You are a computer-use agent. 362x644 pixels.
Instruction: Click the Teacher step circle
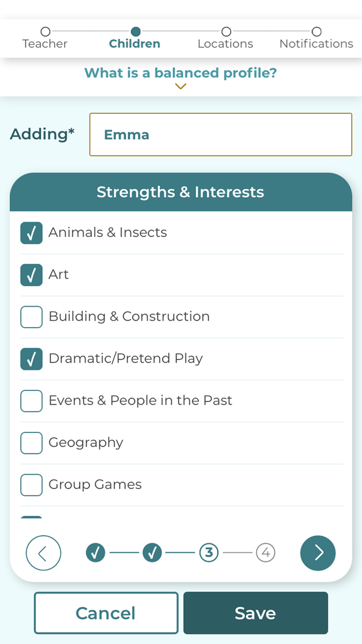(46, 32)
